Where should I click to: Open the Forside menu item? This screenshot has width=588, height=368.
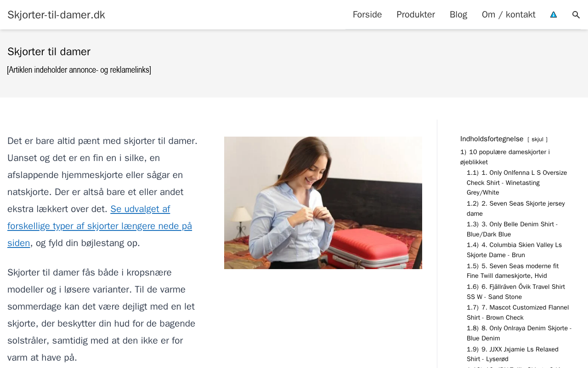tap(367, 15)
